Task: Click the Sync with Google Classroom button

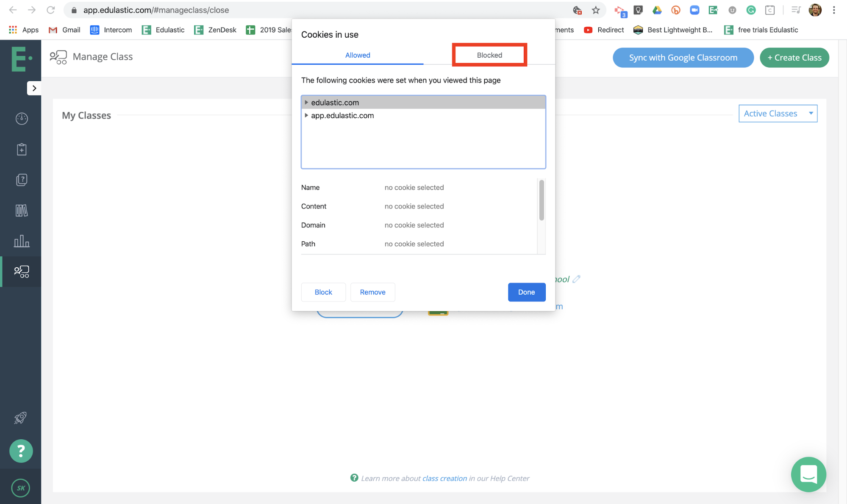Action: [x=683, y=58]
